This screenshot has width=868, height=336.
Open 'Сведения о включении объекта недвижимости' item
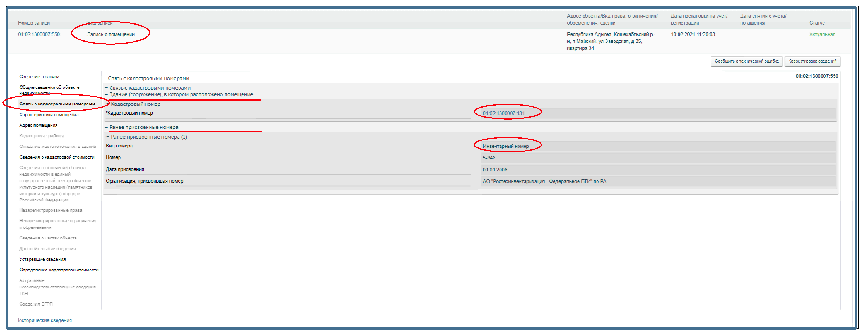56,184
